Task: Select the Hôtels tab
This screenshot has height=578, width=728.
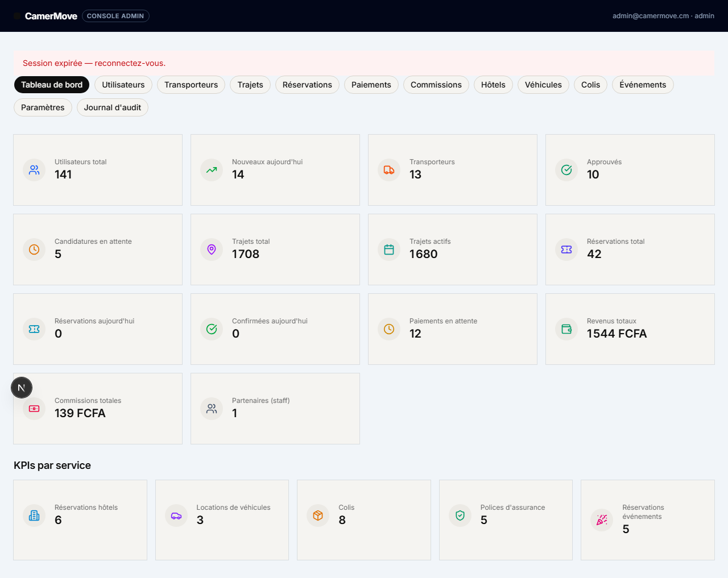Action: [x=493, y=85]
